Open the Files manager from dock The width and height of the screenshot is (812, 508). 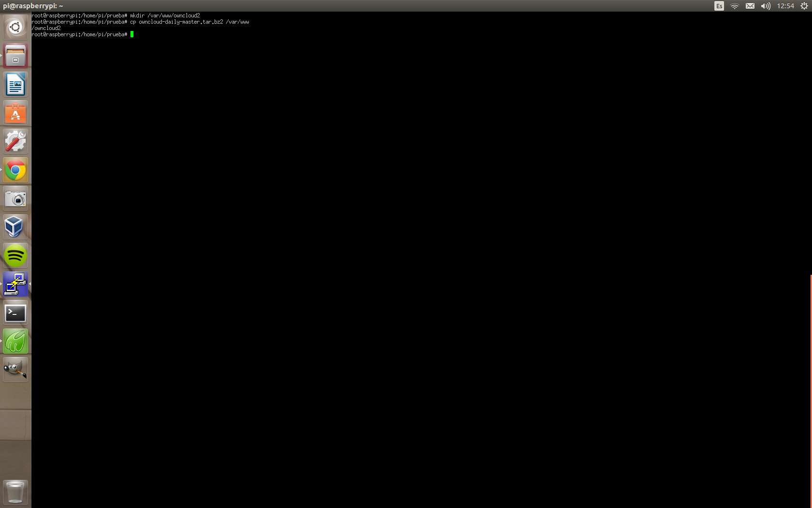tap(15, 56)
